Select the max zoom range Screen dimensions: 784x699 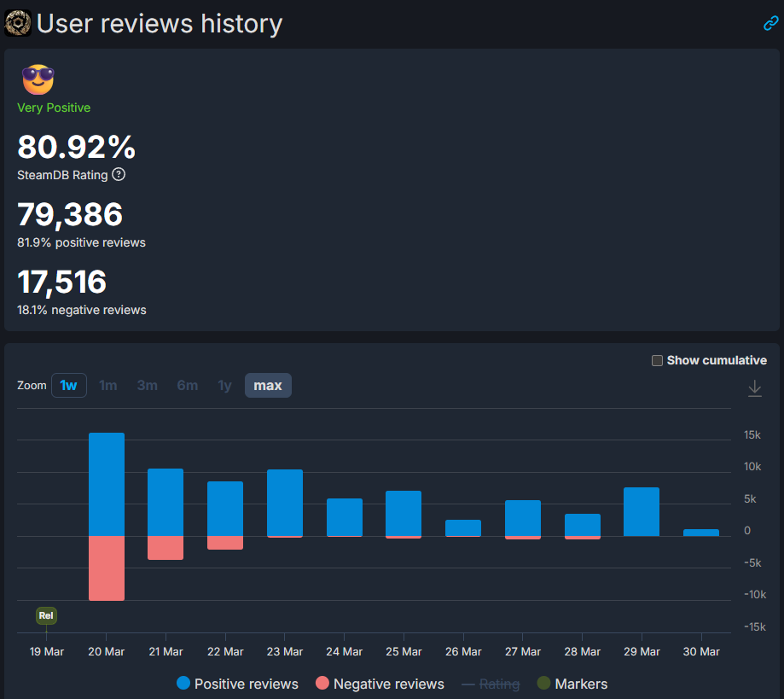pos(268,386)
